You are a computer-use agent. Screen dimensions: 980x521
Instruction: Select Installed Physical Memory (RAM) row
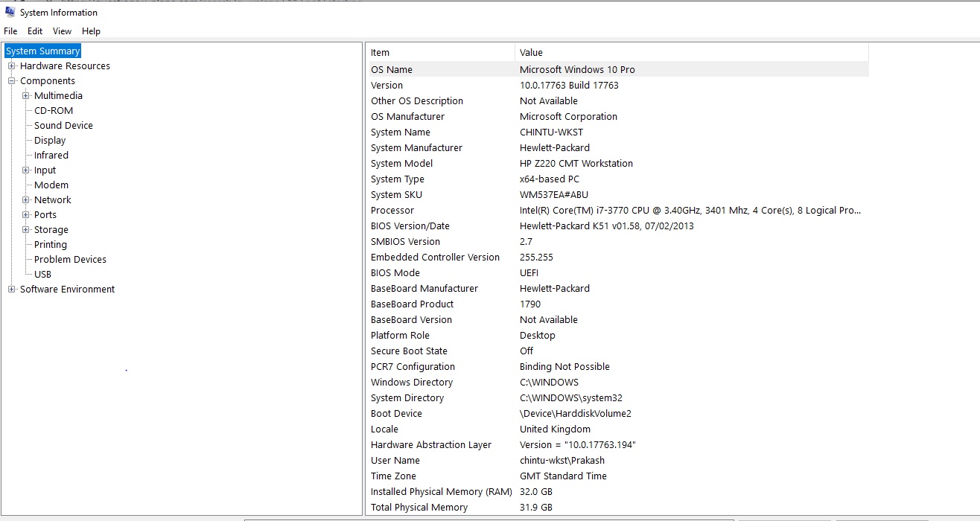(x=617, y=491)
